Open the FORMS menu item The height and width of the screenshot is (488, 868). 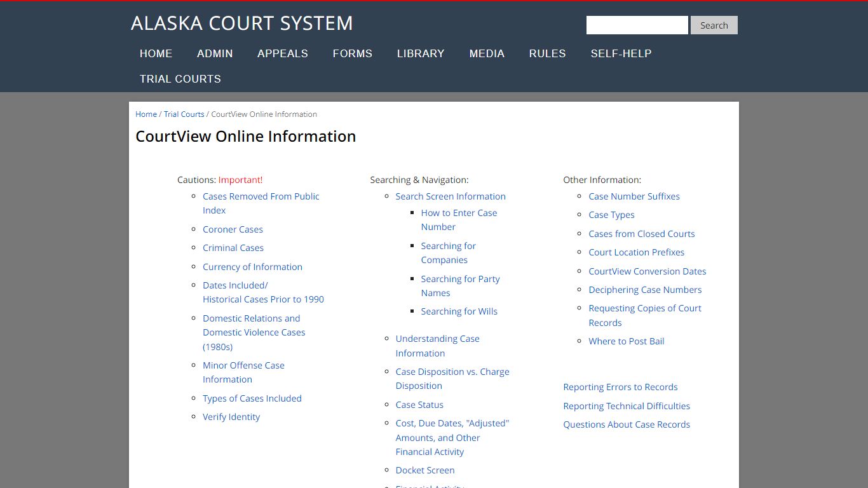coord(353,53)
